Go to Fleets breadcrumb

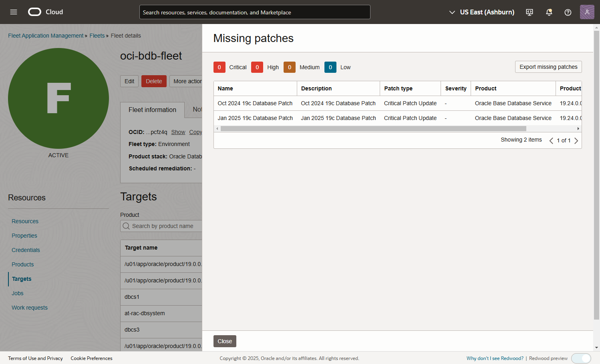[x=97, y=36]
